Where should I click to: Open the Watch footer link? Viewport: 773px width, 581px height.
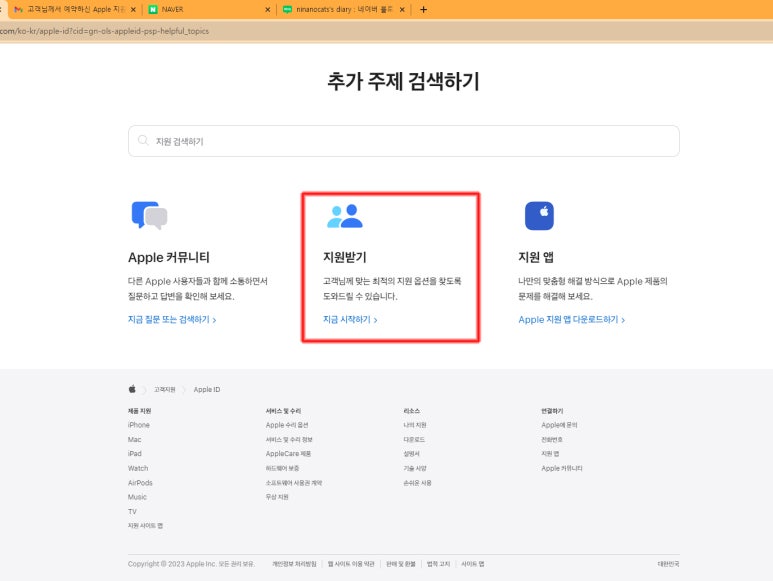tap(138, 468)
